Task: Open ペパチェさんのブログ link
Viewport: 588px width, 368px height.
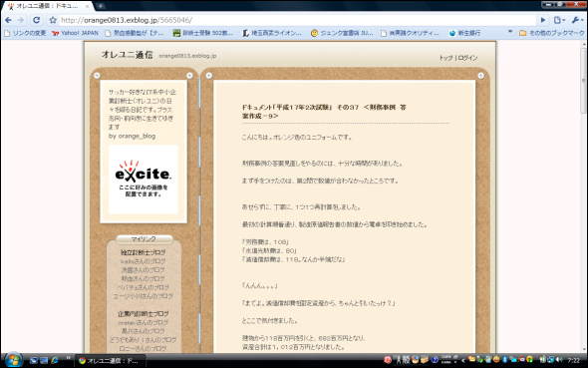Action: (144, 287)
